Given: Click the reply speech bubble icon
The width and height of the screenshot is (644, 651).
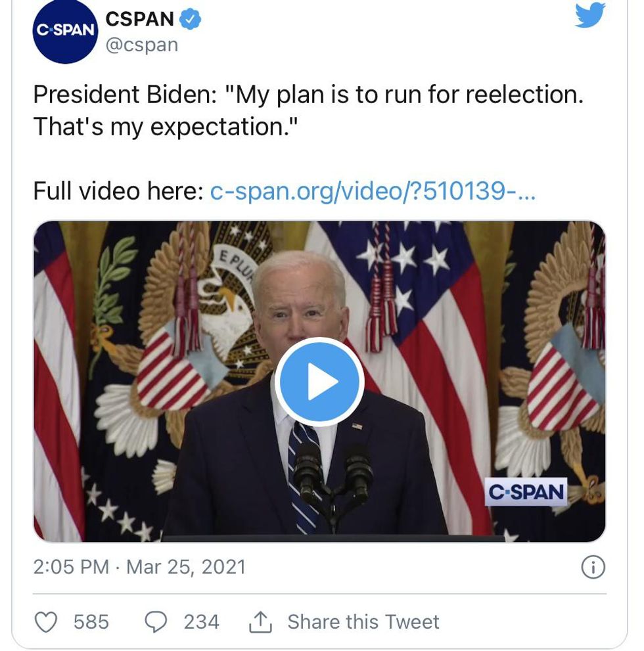Looking at the screenshot, I should (156, 621).
